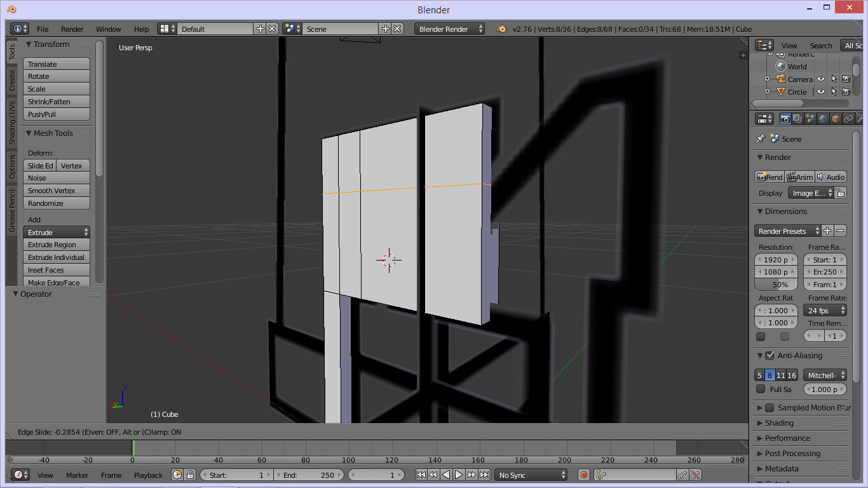Click the Blender logo in the info header

point(501,29)
